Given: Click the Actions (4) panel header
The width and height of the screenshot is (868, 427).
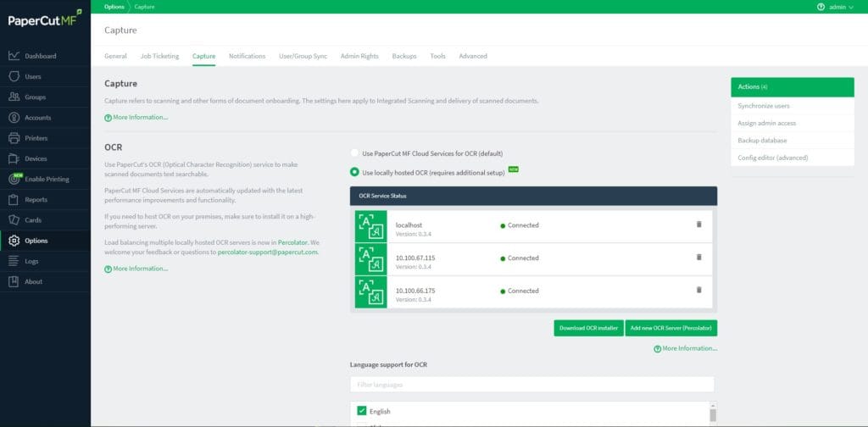Looking at the screenshot, I should coord(793,86).
